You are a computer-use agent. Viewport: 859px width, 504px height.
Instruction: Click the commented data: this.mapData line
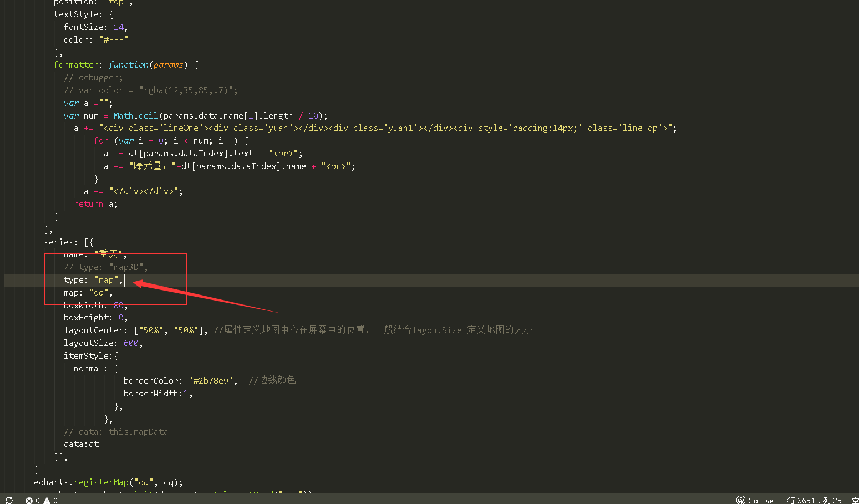click(x=116, y=432)
